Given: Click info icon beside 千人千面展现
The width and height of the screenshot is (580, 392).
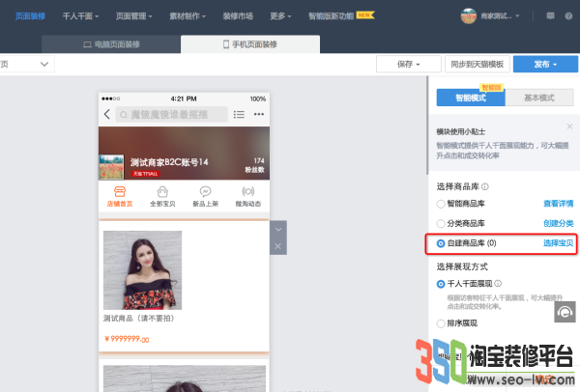Looking at the screenshot, I should coord(498,283).
